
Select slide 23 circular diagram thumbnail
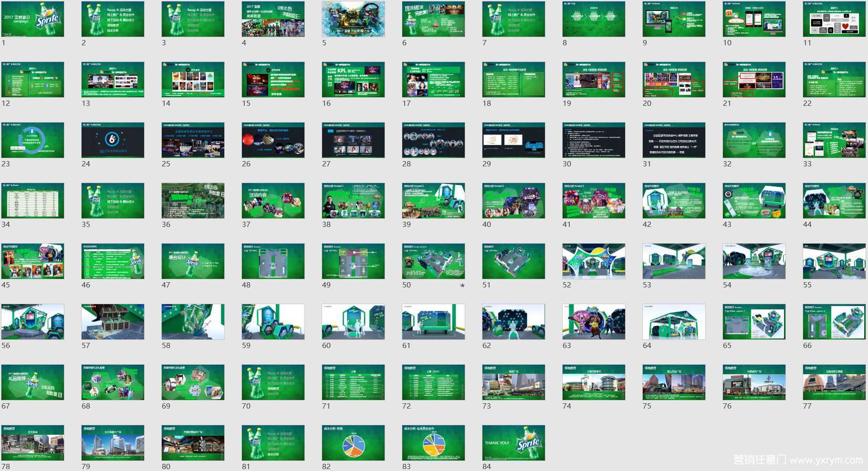(x=32, y=140)
